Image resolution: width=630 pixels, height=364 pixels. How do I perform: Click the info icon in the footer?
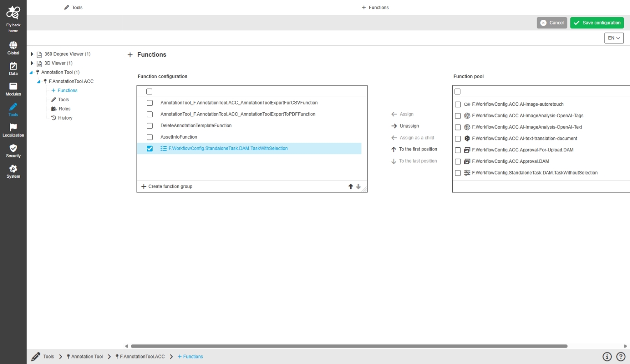(607, 357)
